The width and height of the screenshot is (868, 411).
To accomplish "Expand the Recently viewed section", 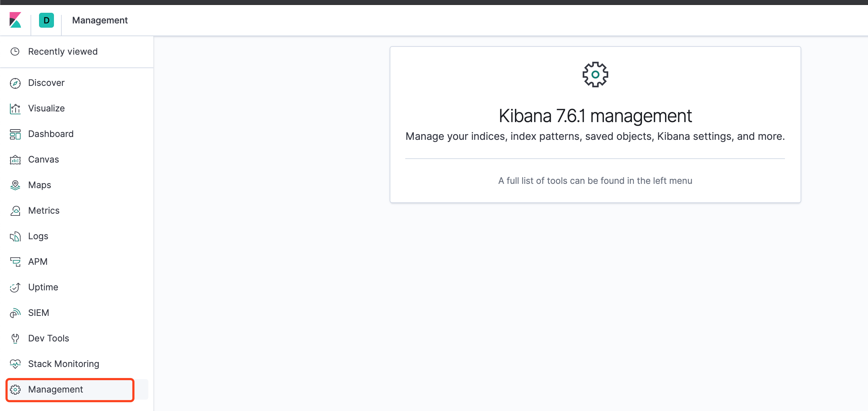I will coord(63,51).
